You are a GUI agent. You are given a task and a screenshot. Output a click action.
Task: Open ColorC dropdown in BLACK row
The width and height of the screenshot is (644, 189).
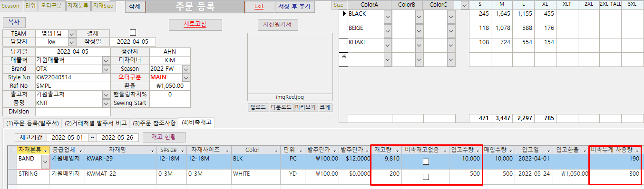[x=451, y=17]
